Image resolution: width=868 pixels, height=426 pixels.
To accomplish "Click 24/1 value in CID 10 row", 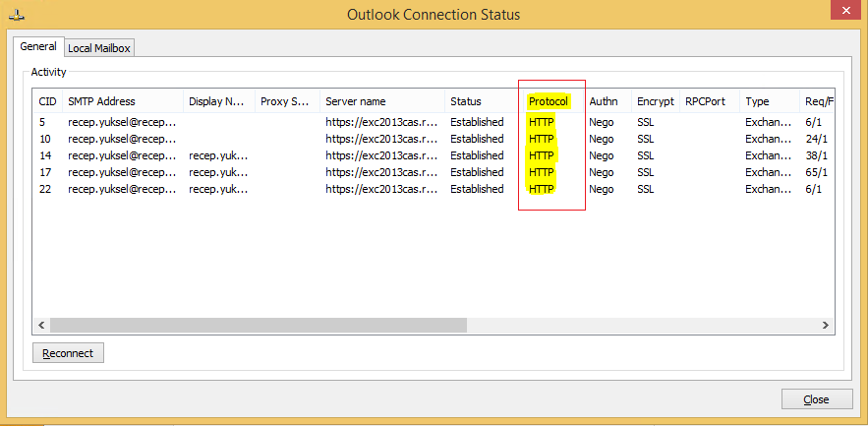I will (817, 139).
